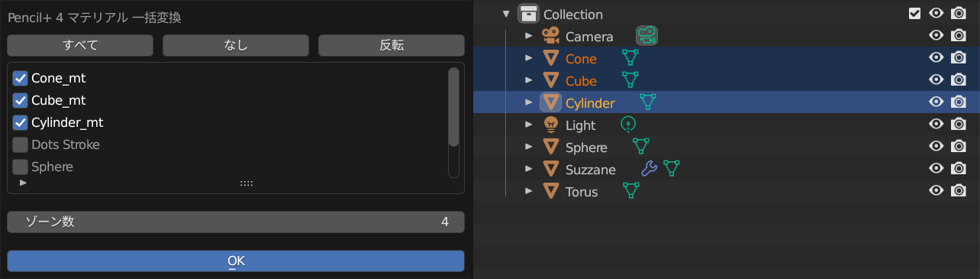Click the Cone mesh data icon

(630, 57)
